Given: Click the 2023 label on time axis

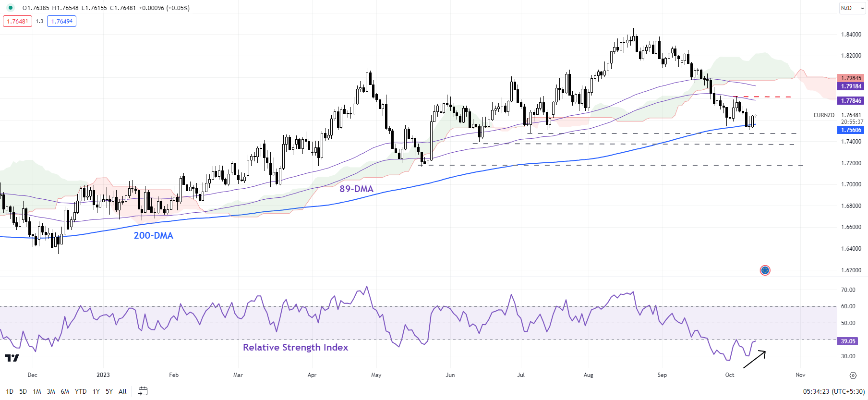Looking at the screenshot, I should coord(103,375).
